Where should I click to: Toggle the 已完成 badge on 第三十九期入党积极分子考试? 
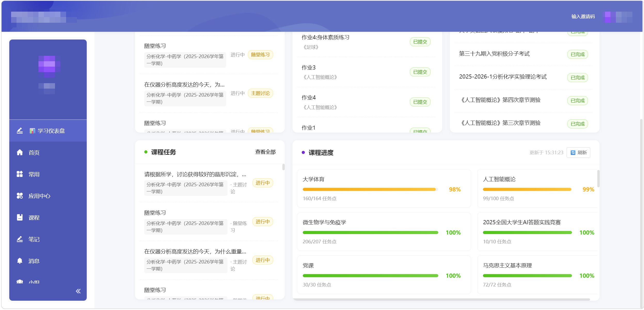click(577, 54)
